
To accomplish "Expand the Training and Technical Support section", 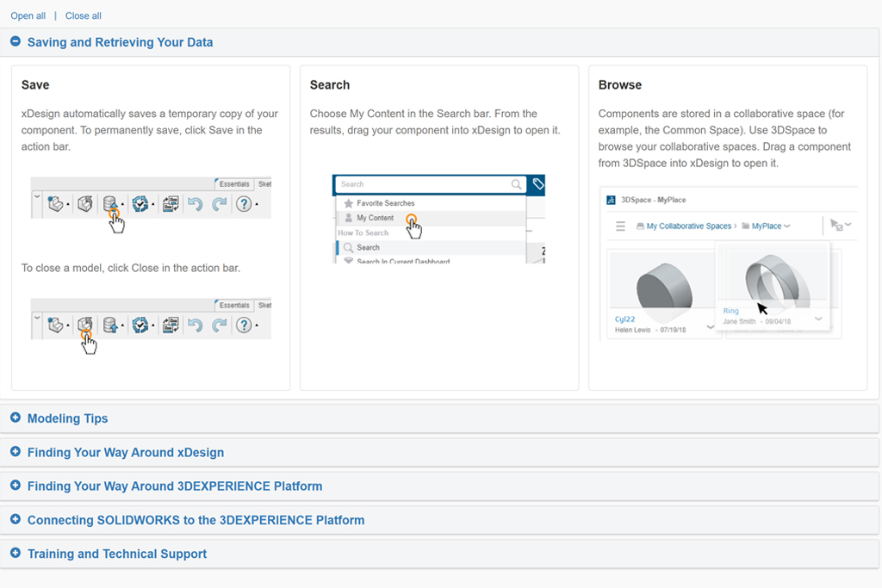I will 16,553.
